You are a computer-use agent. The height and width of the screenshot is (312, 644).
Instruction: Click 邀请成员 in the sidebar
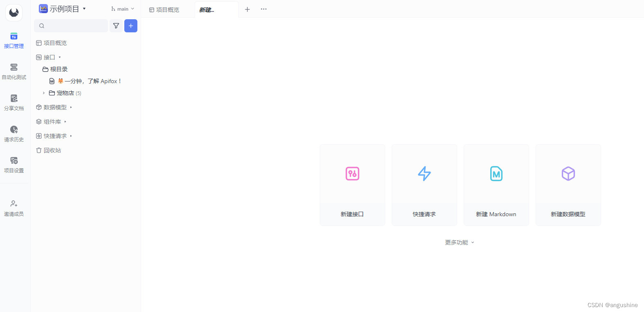click(14, 208)
